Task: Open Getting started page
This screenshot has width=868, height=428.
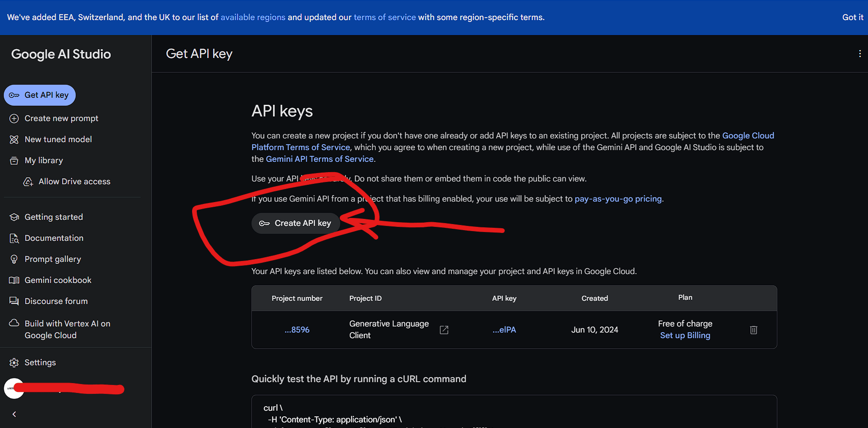Action: coord(54,217)
